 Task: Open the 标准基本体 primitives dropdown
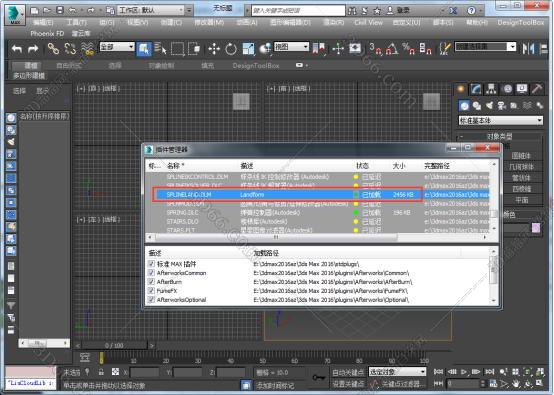point(500,120)
